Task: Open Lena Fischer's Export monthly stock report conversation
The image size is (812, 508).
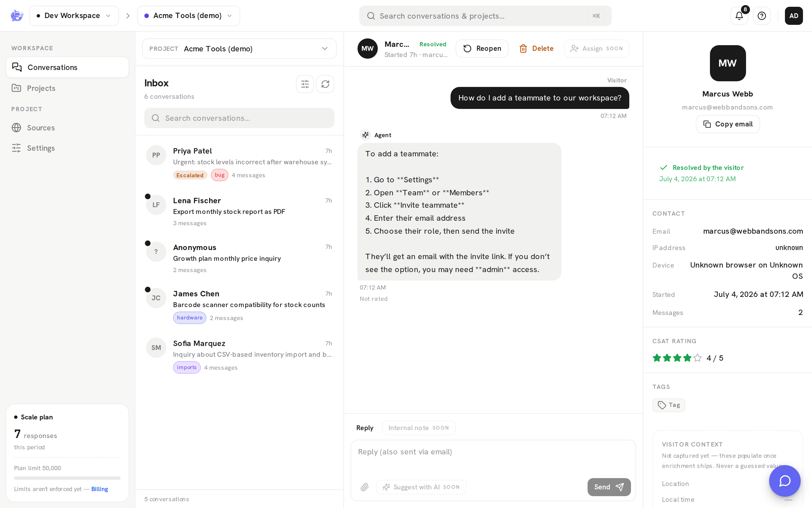Action: [x=239, y=211]
